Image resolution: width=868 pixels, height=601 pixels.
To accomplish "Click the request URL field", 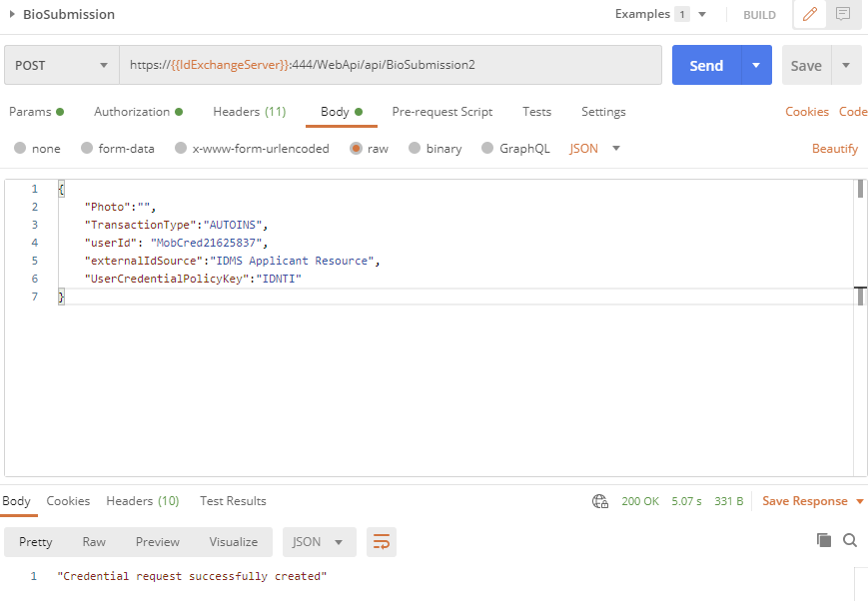I will (x=391, y=65).
